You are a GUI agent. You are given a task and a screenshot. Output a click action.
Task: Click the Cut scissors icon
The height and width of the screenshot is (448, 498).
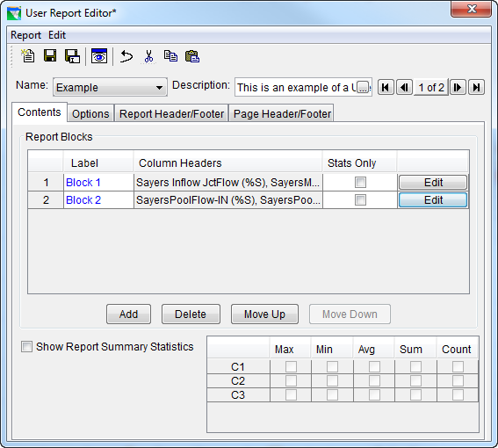[x=148, y=56]
